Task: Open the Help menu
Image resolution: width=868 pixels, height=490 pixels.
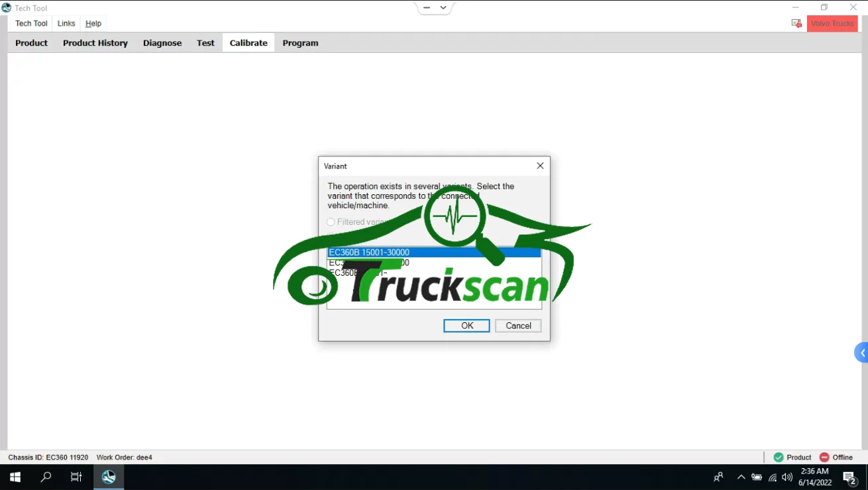Action: pyautogui.click(x=93, y=23)
